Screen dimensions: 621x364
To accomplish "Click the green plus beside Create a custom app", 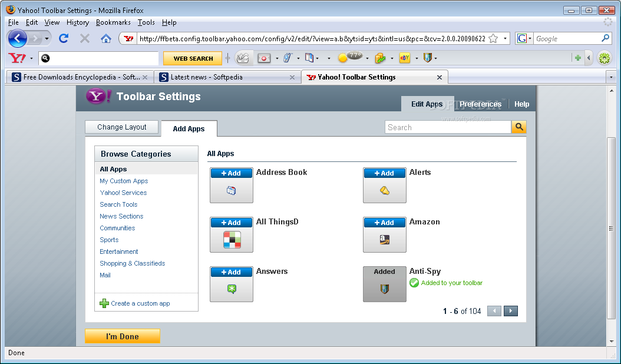I will 104,303.
